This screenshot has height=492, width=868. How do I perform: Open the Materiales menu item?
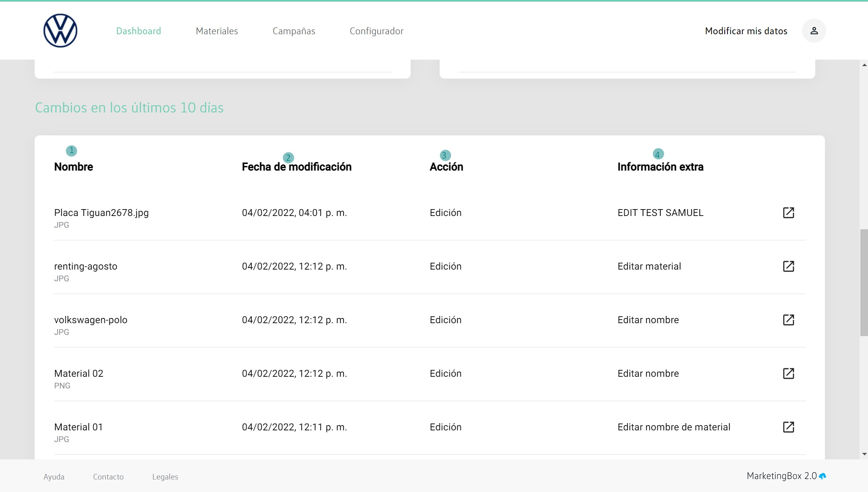coord(217,31)
